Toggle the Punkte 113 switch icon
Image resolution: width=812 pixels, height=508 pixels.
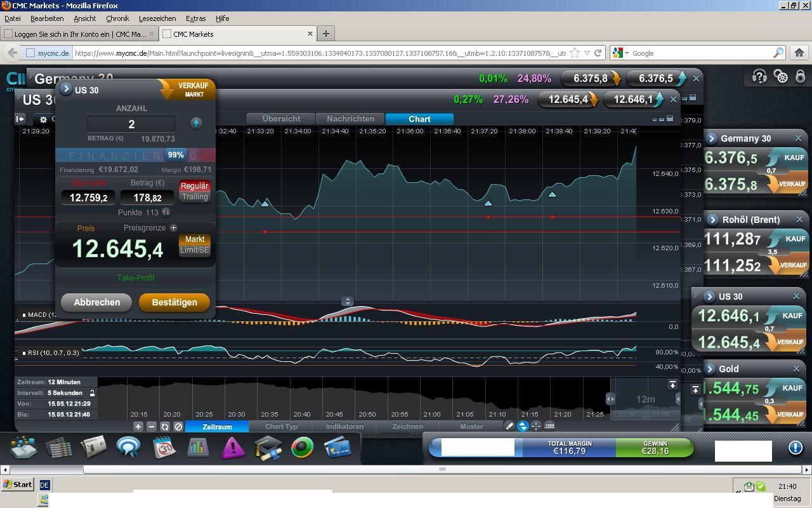[166, 212]
